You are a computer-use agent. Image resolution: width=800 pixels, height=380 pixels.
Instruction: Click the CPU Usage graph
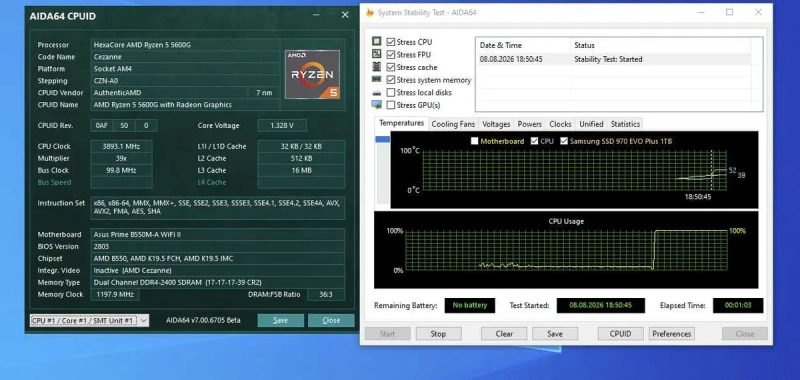pyautogui.click(x=566, y=250)
